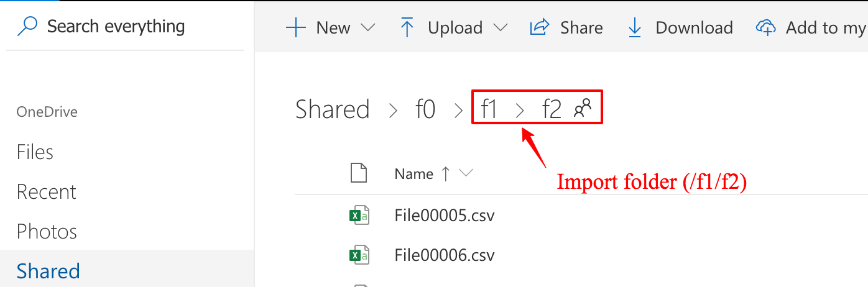Click the File00006.csv Excel file icon
Image resolution: width=868 pixels, height=287 pixels.
(x=358, y=255)
